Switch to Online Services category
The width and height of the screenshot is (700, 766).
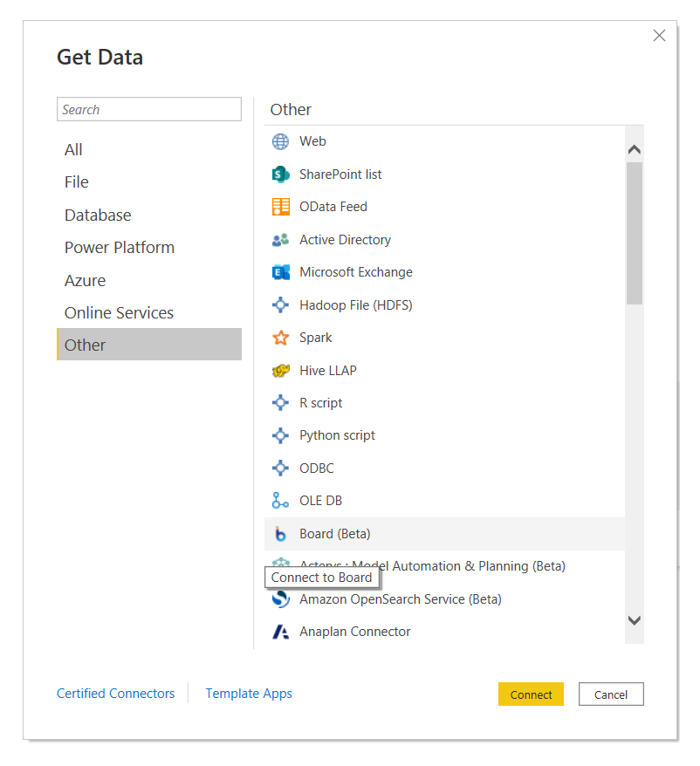[x=149, y=312]
